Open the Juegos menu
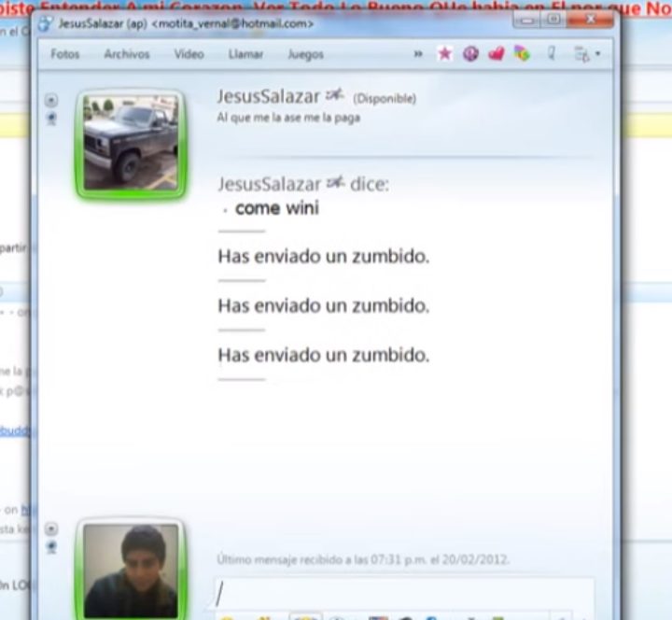672x620 pixels. click(305, 54)
